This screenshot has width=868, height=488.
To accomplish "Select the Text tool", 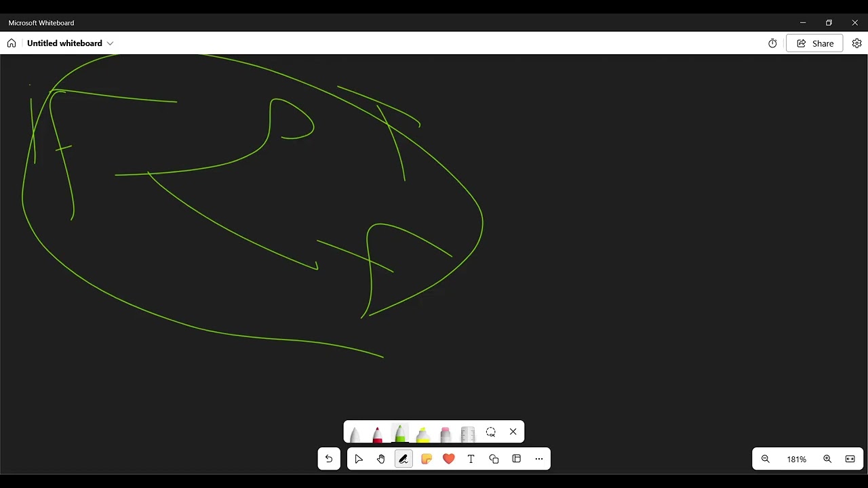I will click(471, 459).
